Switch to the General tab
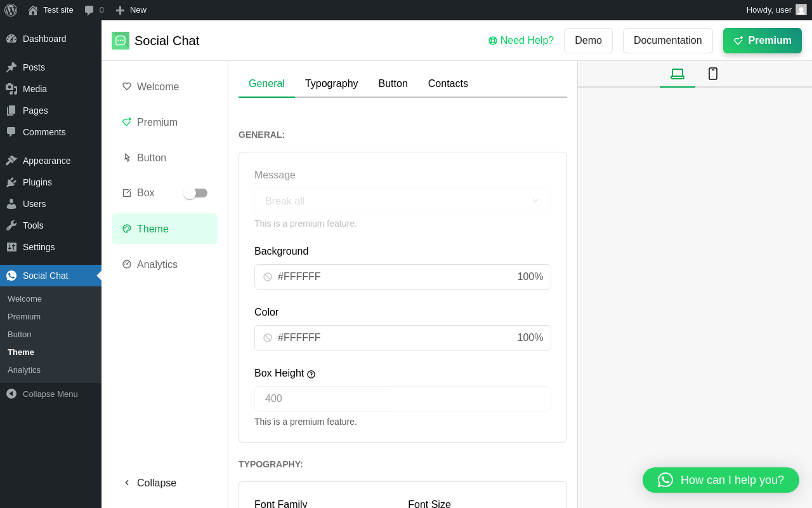This screenshot has height=508, width=812. point(266,84)
